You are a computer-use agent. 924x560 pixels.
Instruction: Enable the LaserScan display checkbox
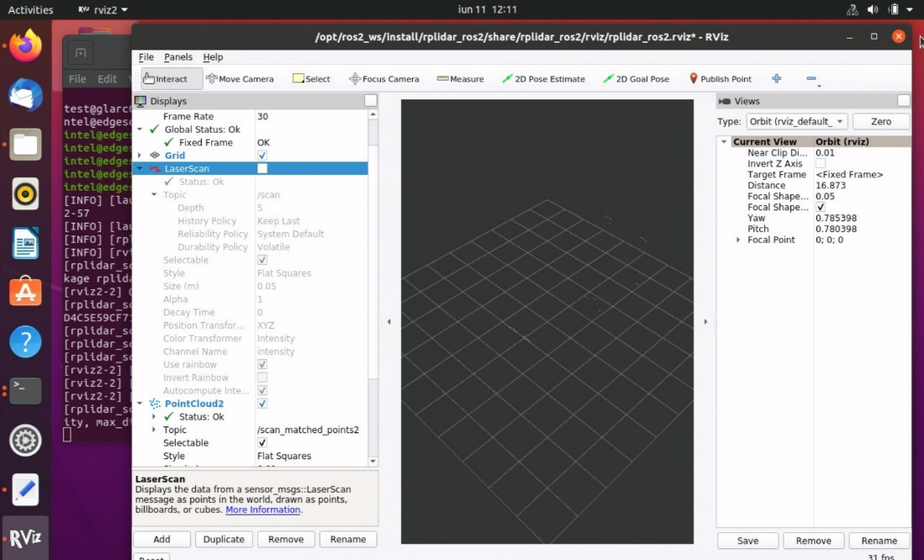tap(262, 169)
